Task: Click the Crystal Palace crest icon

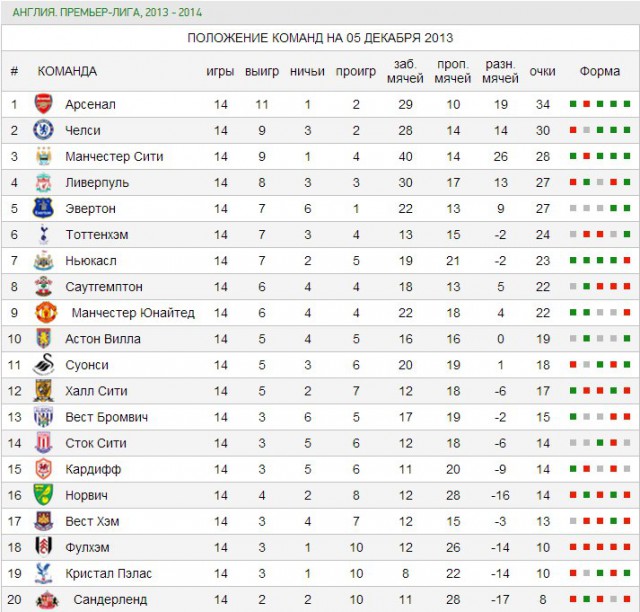Action: [43, 573]
